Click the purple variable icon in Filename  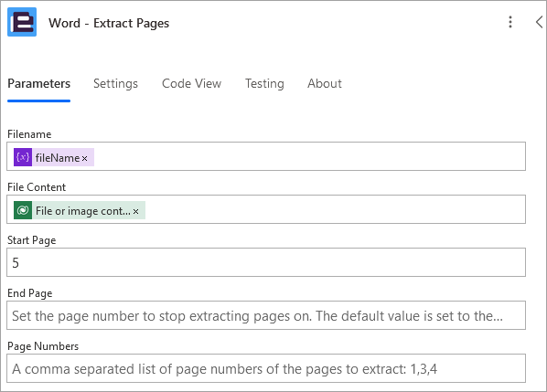(x=23, y=157)
